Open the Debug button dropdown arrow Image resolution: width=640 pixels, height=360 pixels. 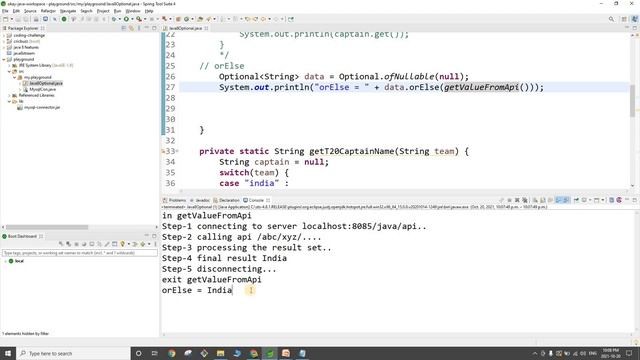click(x=120, y=19)
